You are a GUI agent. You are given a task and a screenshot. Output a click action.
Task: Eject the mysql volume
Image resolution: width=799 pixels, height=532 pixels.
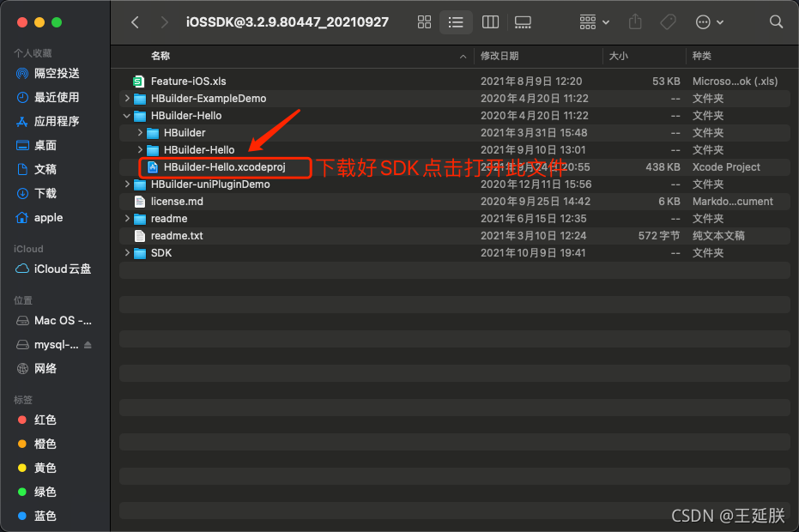click(88, 345)
